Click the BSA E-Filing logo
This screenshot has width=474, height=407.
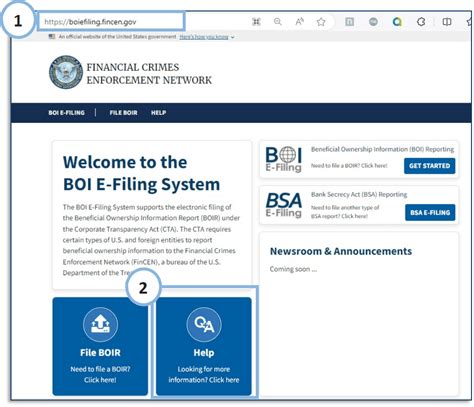tap(284, 205)
